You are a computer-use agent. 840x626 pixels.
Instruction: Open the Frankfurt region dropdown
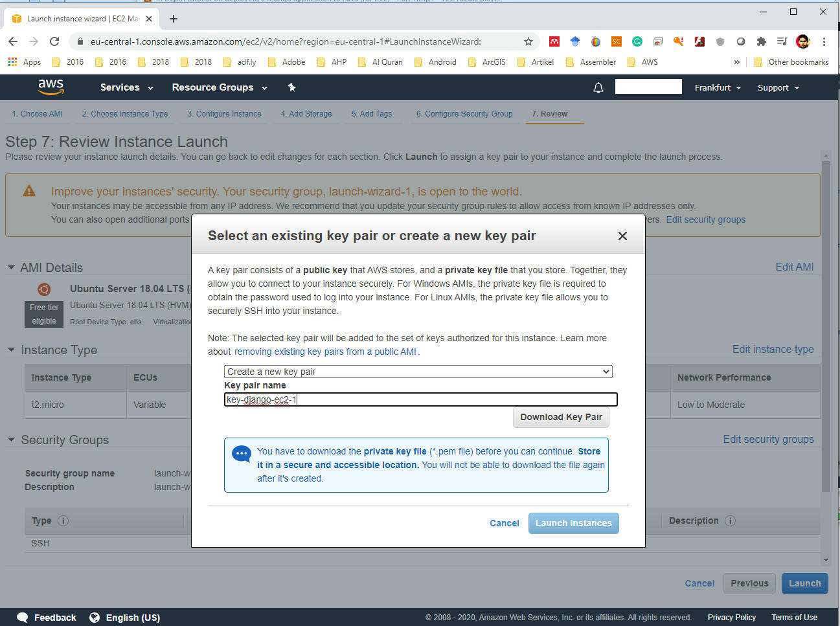click(718, 87)
